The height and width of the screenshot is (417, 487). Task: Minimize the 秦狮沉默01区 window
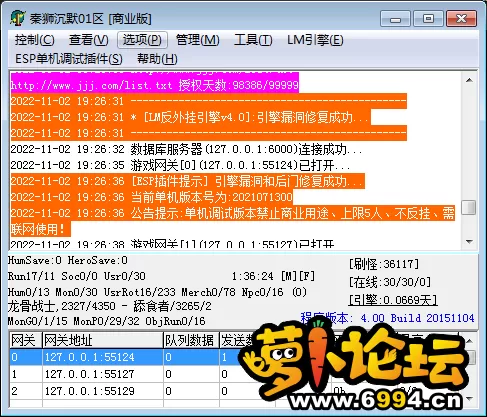[x=395, y=19]
